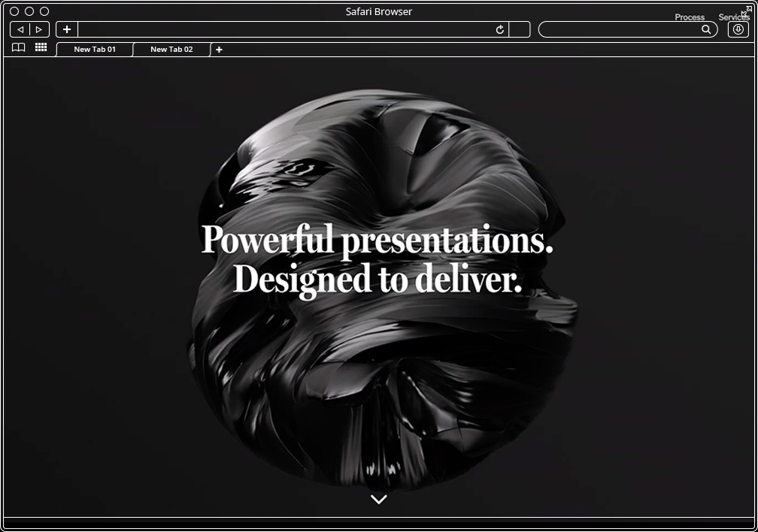Switch to New Tab 02
The image size is (758, 532).
(x=171, y=50)
